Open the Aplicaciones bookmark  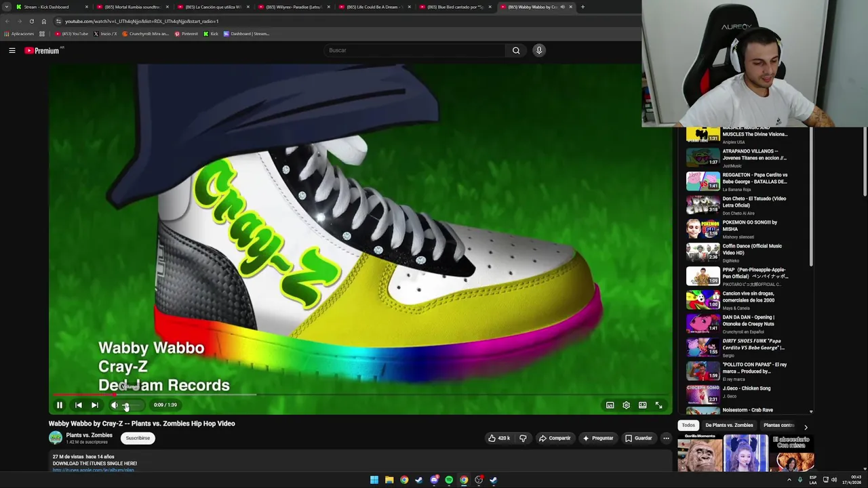19,34
